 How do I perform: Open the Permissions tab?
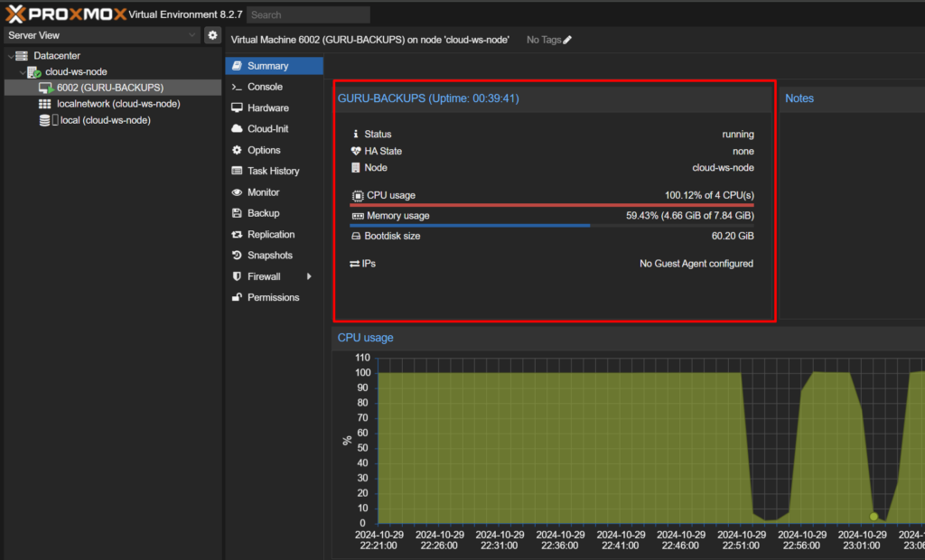tap(275, 297)
